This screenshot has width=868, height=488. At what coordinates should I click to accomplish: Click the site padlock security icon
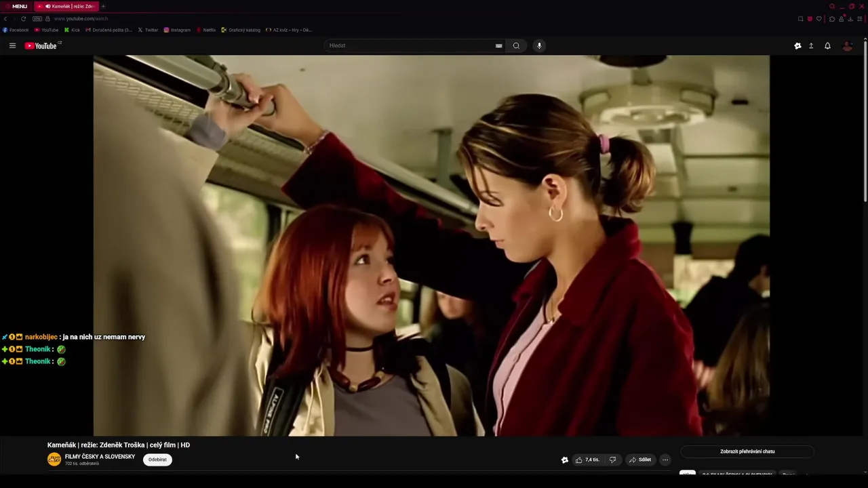pyautogui.click(x=47, y=18)
